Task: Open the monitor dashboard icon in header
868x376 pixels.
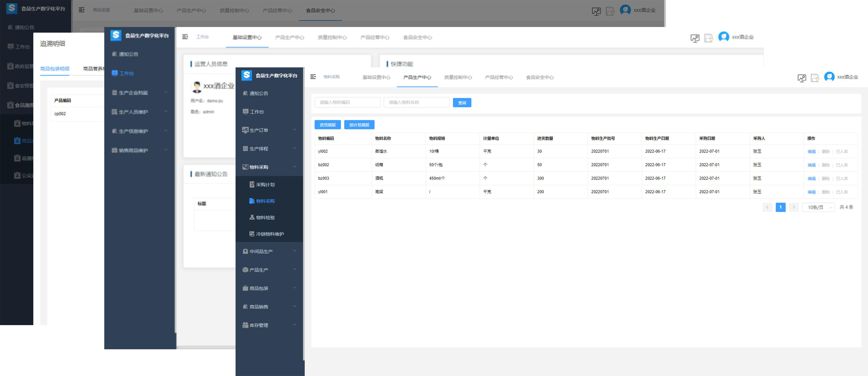Action: [802, 78]
